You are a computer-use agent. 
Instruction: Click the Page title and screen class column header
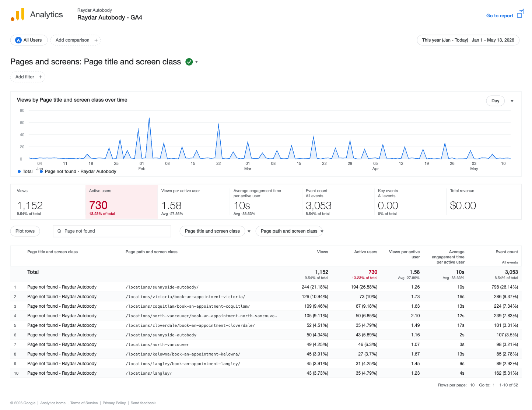52,252
